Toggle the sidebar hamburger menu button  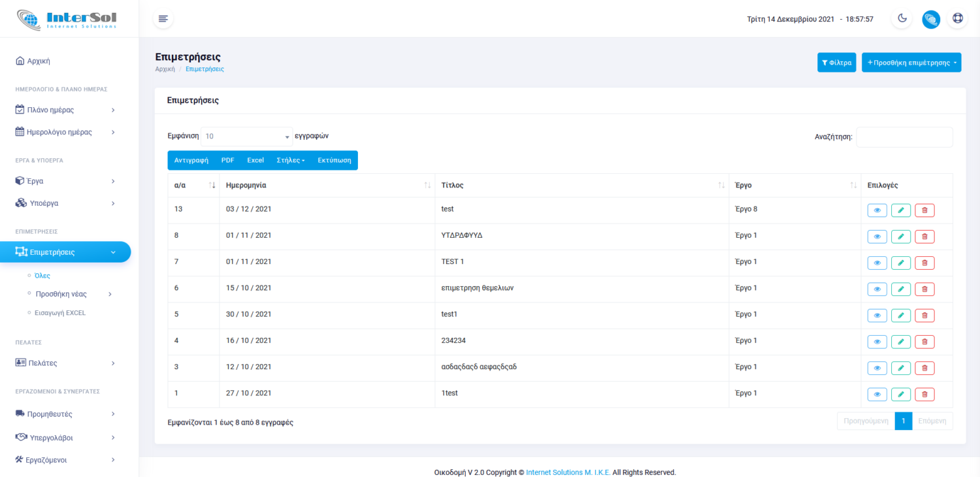pyautogui.click(x=163, y=19)
